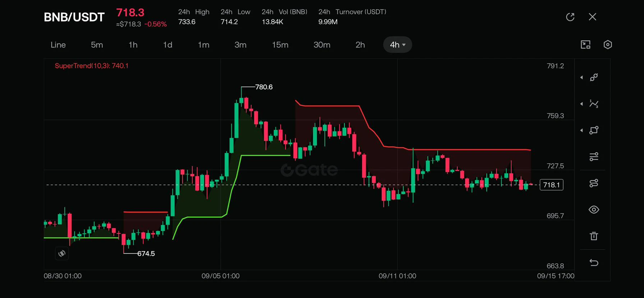
Task: Select the 15m timeframe
Action: 280,45
